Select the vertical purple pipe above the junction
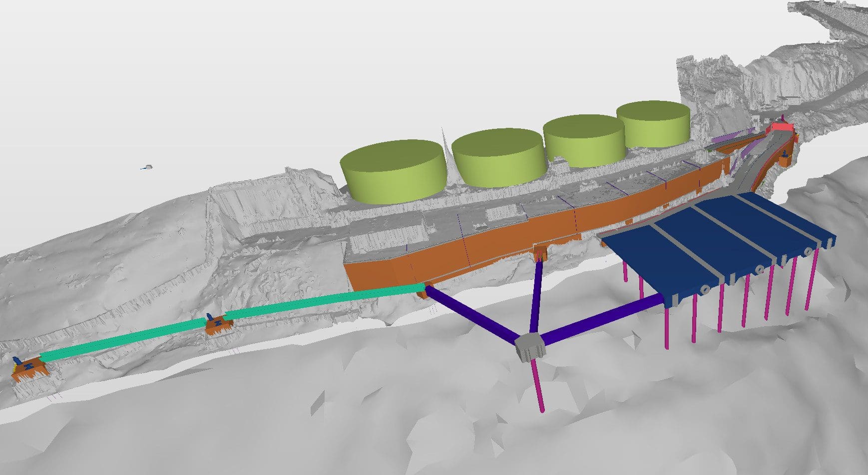 pos(536,297)
